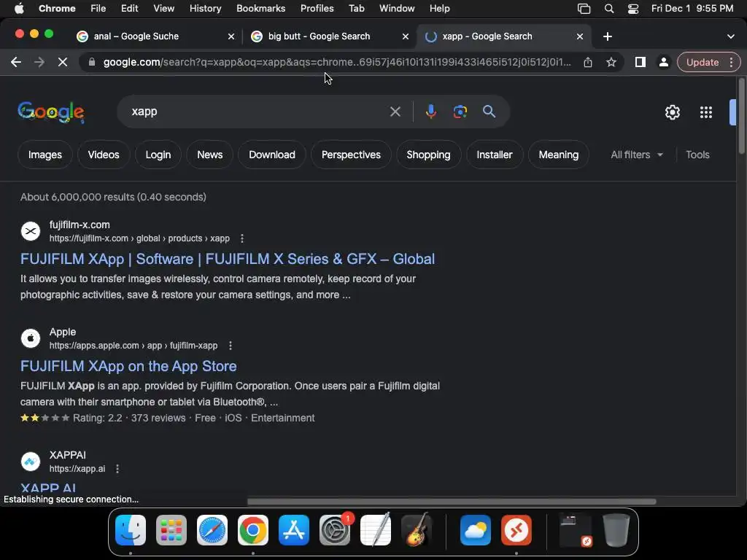Open FUJIFILM XApp Software result link

[228, 260]
